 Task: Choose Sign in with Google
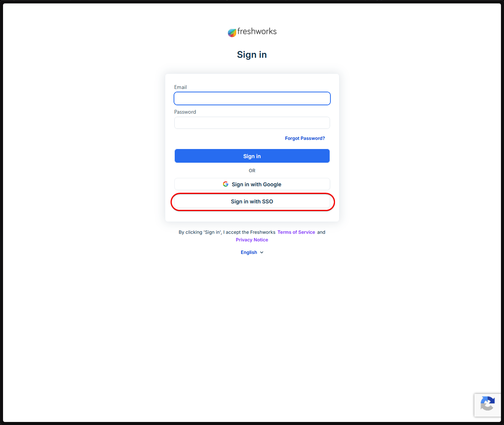[x=252, y=184]
